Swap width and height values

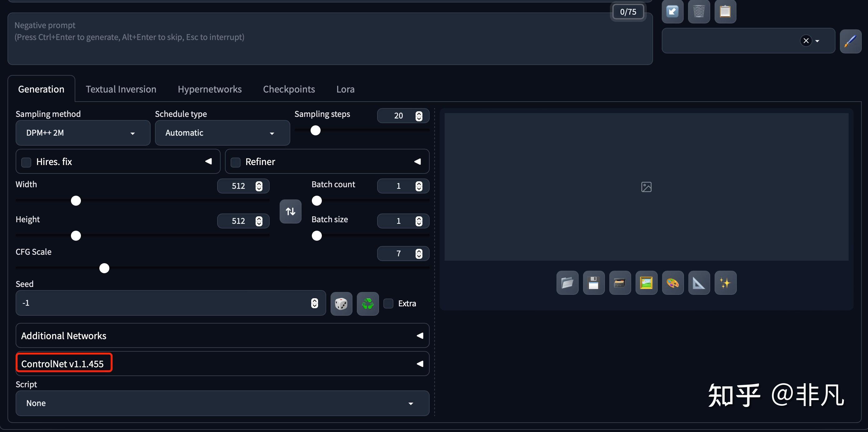tap(290, 211)
